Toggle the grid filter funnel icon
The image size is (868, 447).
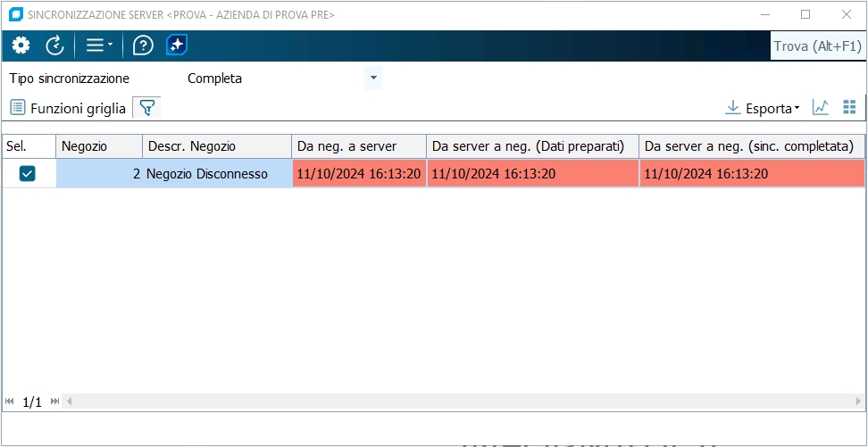[x=146, y=108]
